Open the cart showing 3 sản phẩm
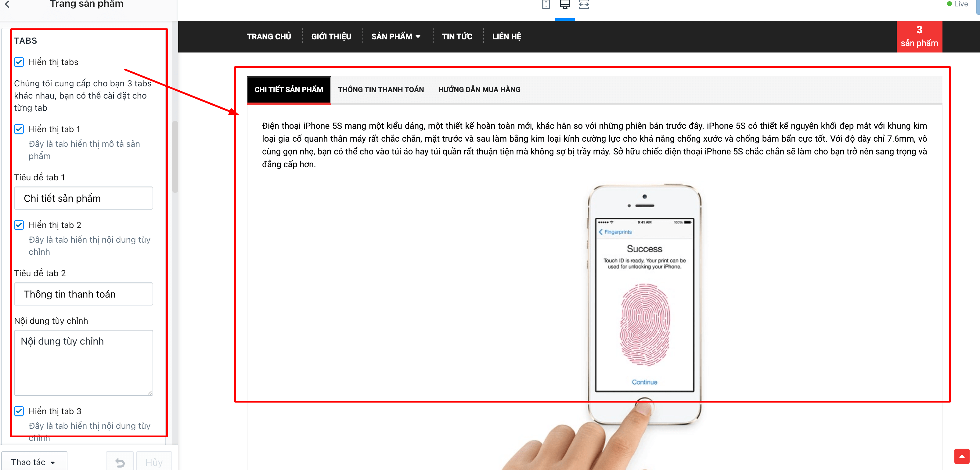980x470 pixels. [919, 37]
